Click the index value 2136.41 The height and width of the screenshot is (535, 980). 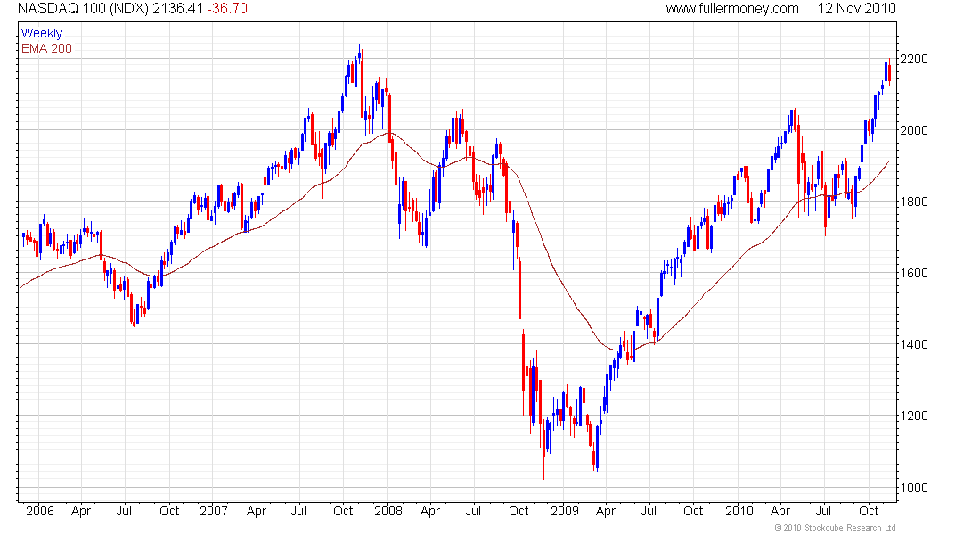coord(178,9)
